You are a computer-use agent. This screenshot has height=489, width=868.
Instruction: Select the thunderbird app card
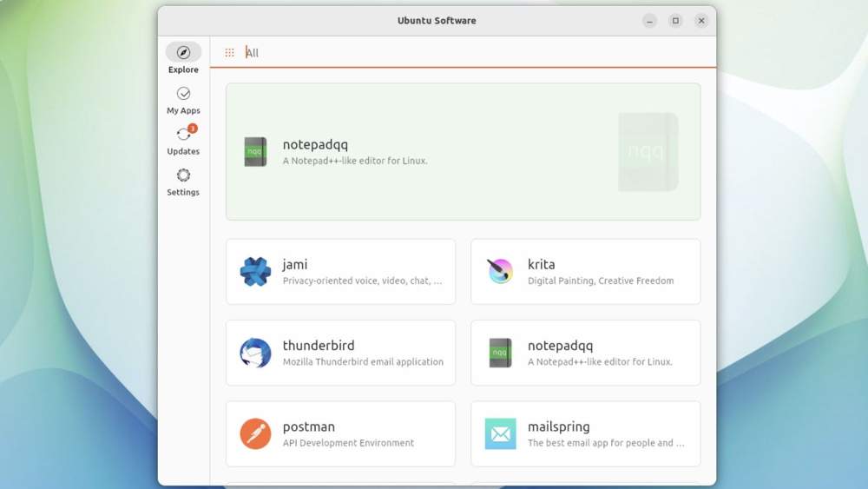click(x=340, y=353)
